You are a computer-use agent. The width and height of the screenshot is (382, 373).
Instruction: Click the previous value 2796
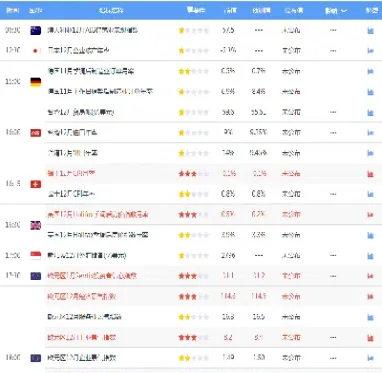pyautogui.click(x=228, y=256)
